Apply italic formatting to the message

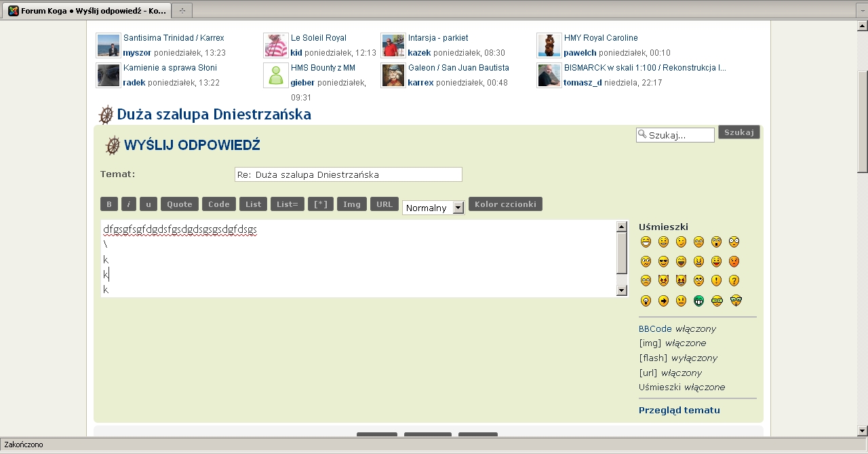point(128,204)
